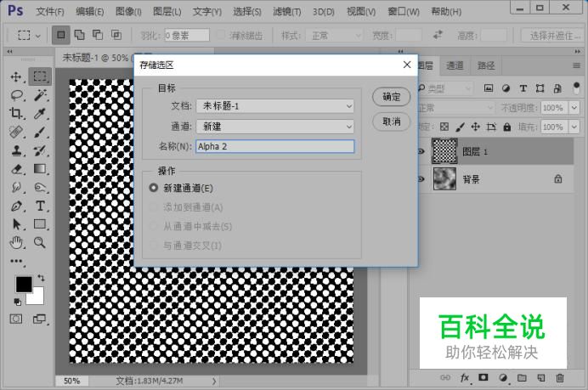Delete layer with trash icon

[x=560, y=377]
